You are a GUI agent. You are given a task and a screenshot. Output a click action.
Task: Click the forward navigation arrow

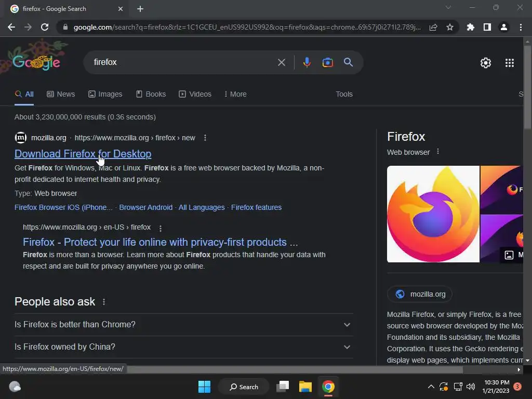click(28, 27)
